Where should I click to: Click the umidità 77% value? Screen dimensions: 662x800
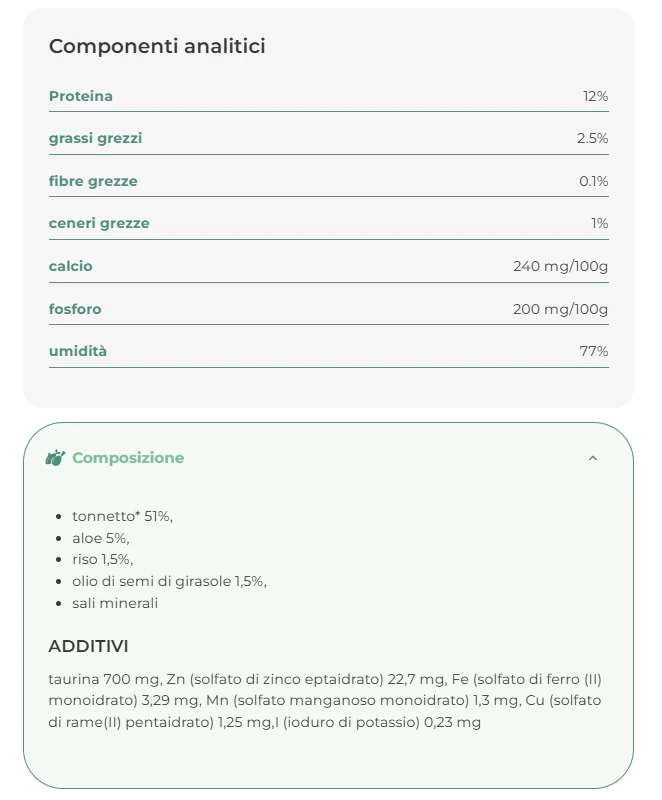(594, 351)
